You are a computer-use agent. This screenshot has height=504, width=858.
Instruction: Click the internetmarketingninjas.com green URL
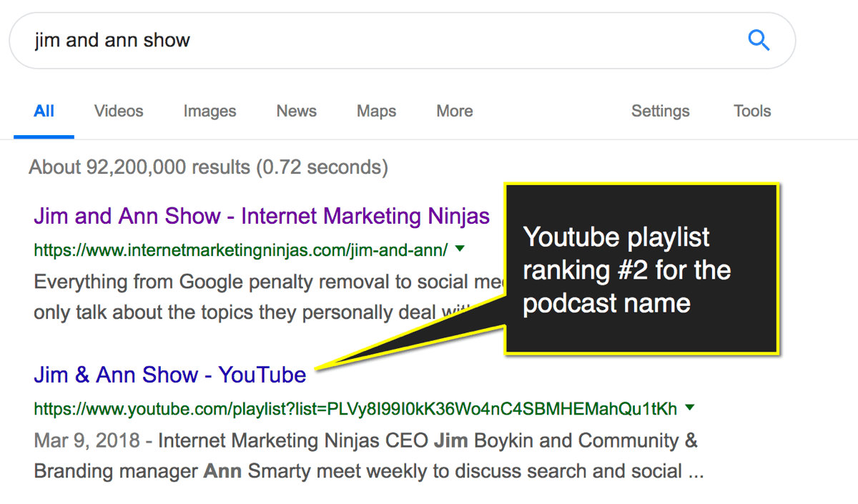click(241, 250)
